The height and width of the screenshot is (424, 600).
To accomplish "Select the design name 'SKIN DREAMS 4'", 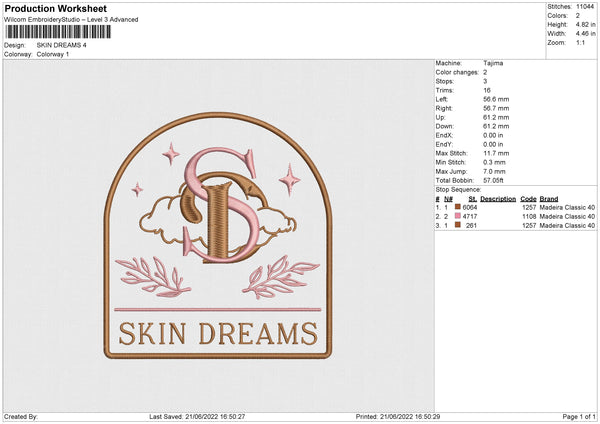I will [62, 45].
